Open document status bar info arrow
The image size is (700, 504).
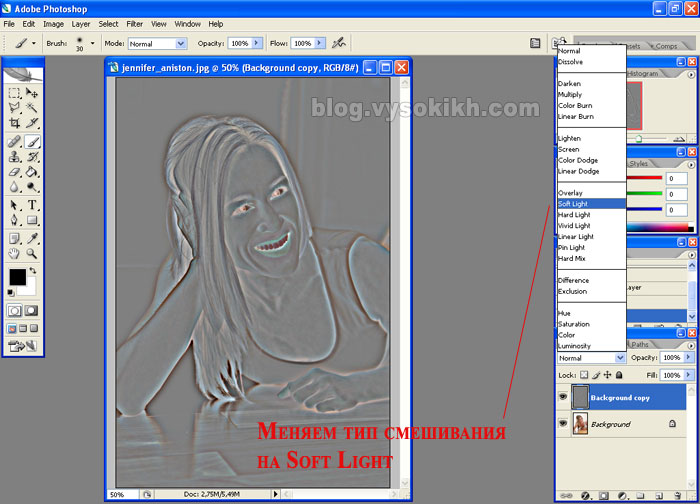275,494
